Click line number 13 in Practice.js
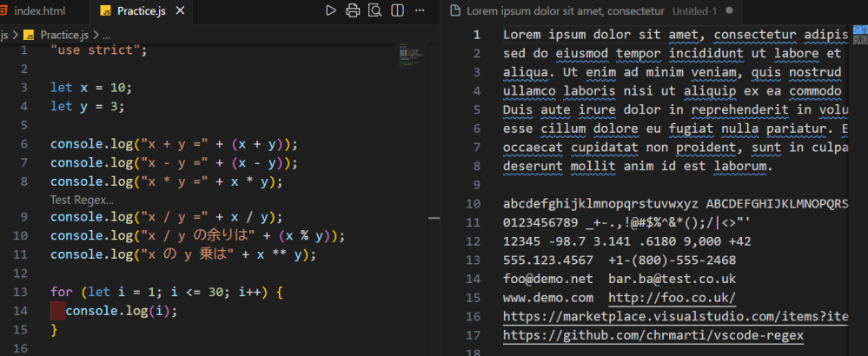868x356 pixels. click(20, 292)
